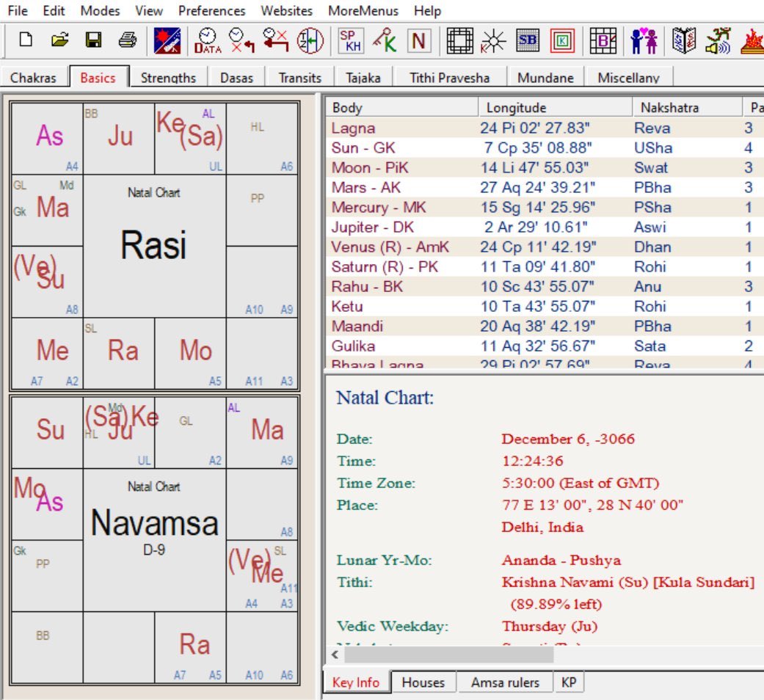Sort by the Longitude column header
764x700 pixels.
[x=556, y=107]
